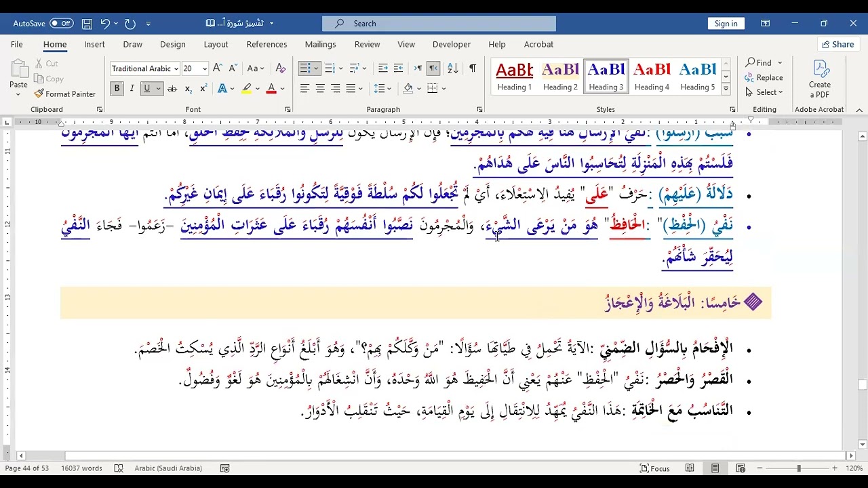This screenshot has width=868, height=488.
Task: Apply subscript formatting
Action: point(189,89)
